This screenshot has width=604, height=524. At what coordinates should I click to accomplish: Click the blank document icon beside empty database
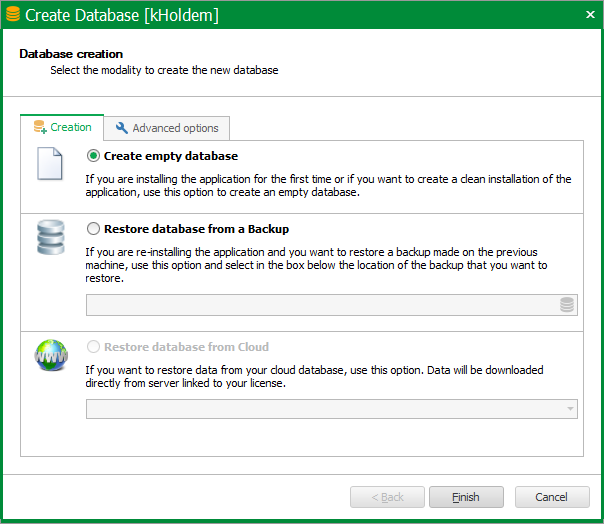point(50,163)
